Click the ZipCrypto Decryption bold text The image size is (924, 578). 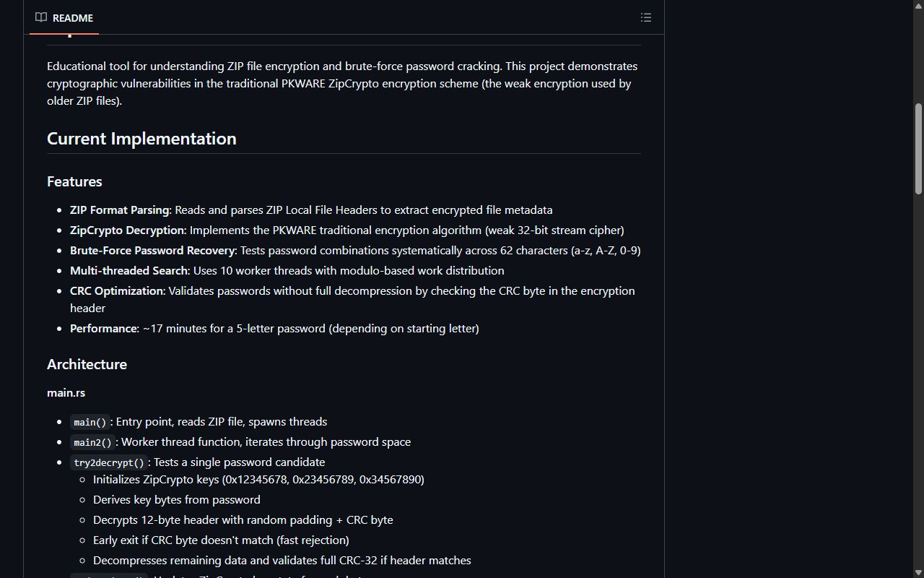point(127,230)
